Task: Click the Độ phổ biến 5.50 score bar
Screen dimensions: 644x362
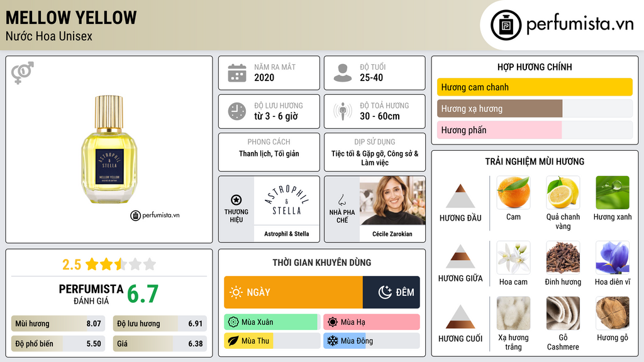Action: pos(58,344)
